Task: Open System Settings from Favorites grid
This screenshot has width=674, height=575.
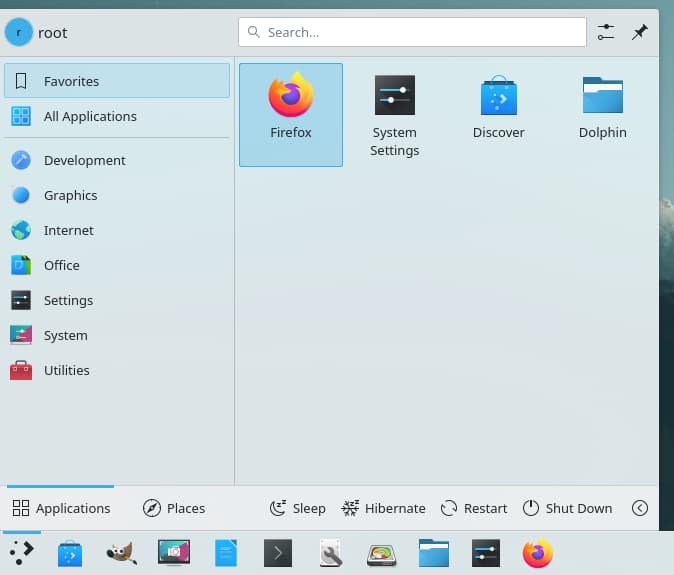Action: tap(394, 115)
